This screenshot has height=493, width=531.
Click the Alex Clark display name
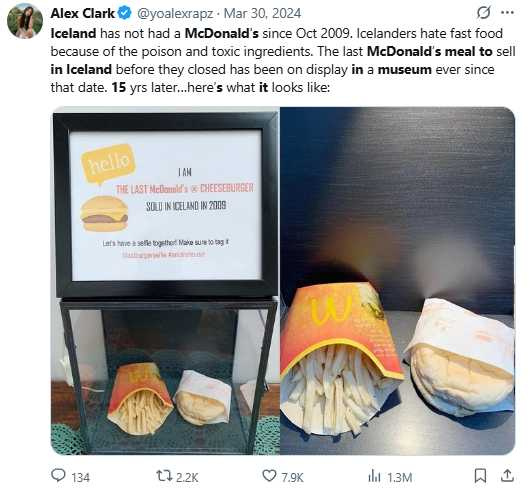[x=83, y=14]
